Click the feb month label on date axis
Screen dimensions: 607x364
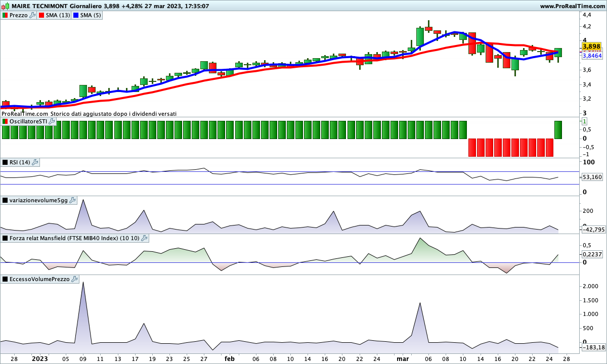pyautogui.click(x=229, y=359)
